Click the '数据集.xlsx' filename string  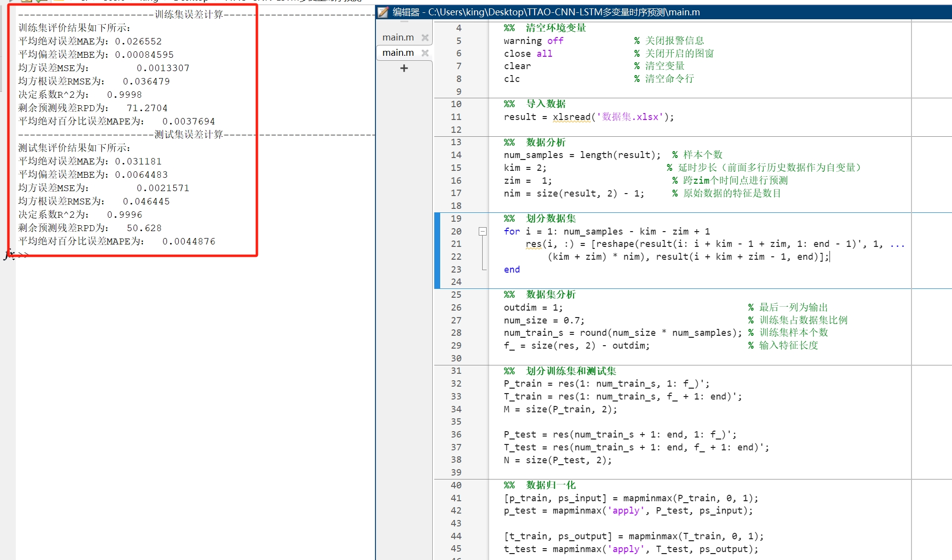(629, 117)
